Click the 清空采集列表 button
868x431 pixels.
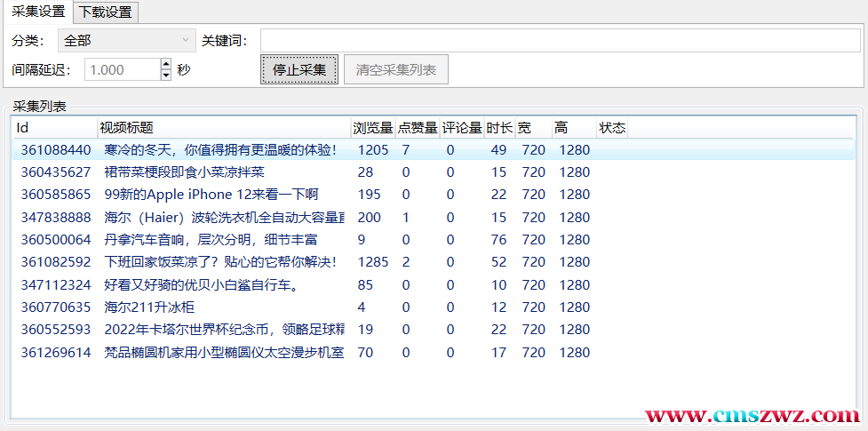tap(395, 69)
